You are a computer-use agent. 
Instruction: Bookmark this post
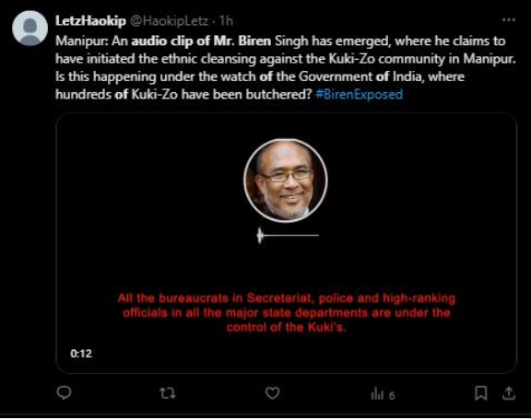click(x=481, y=393)
